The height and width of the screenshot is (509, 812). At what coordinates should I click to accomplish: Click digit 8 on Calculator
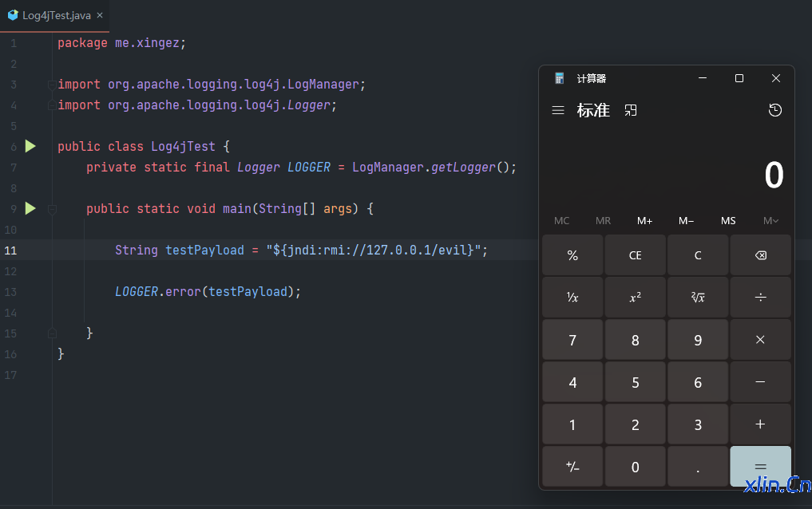coord(636,340)
